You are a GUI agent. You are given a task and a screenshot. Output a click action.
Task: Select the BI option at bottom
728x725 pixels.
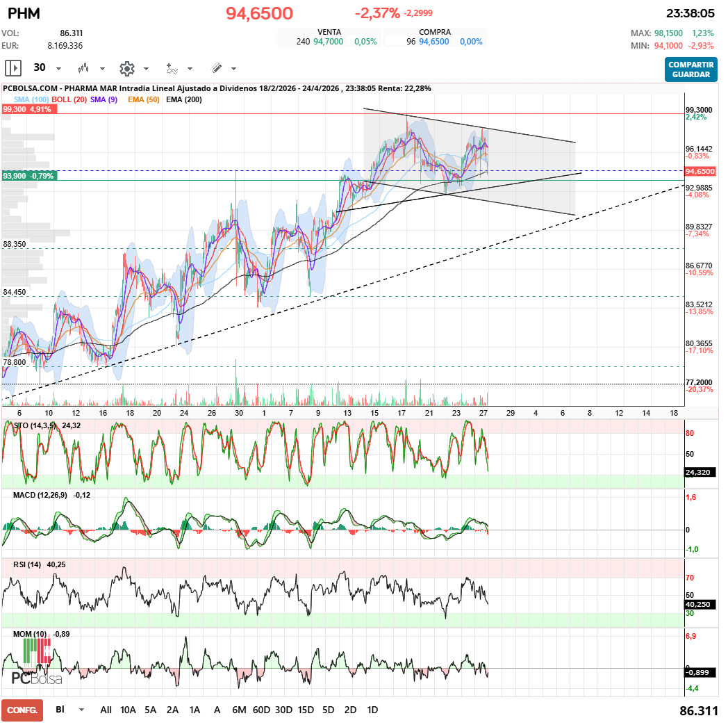point(60,709)
